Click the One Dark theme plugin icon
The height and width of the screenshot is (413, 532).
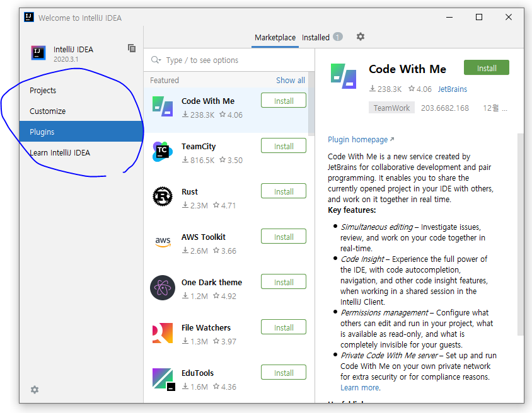click(163, 288)
